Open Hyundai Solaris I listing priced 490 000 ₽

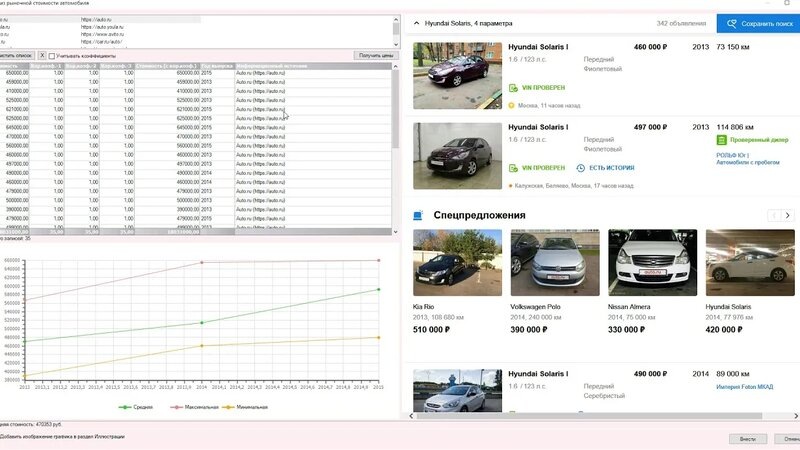coord(538,374)
